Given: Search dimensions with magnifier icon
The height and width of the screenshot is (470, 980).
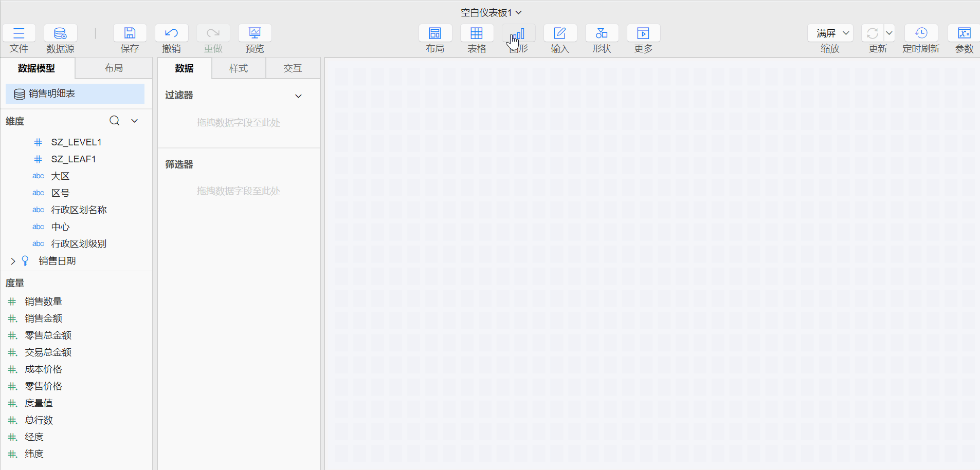Looking at the screenshot, I should click(x=115, y=121).
